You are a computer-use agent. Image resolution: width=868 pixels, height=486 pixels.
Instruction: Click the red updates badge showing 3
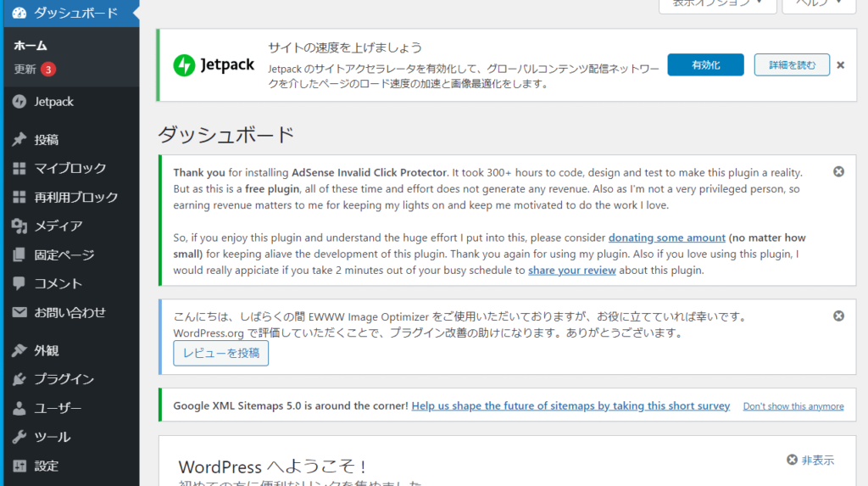(48, 70)
